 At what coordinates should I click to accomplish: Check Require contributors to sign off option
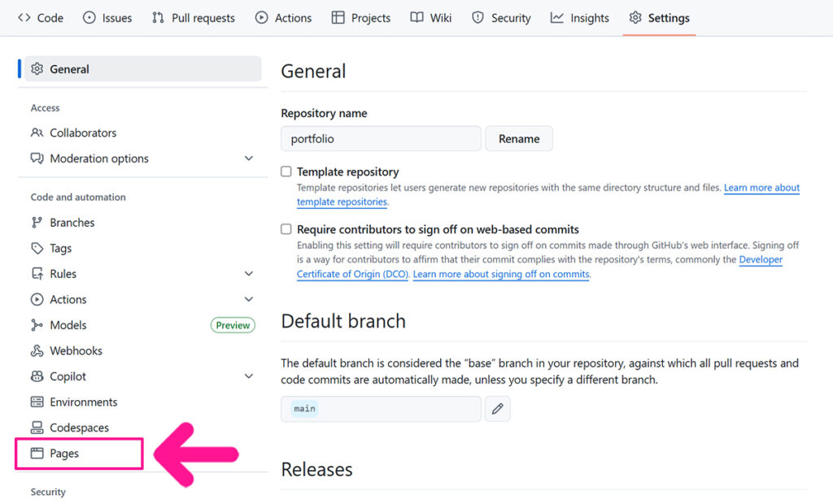tap(286, 230)
